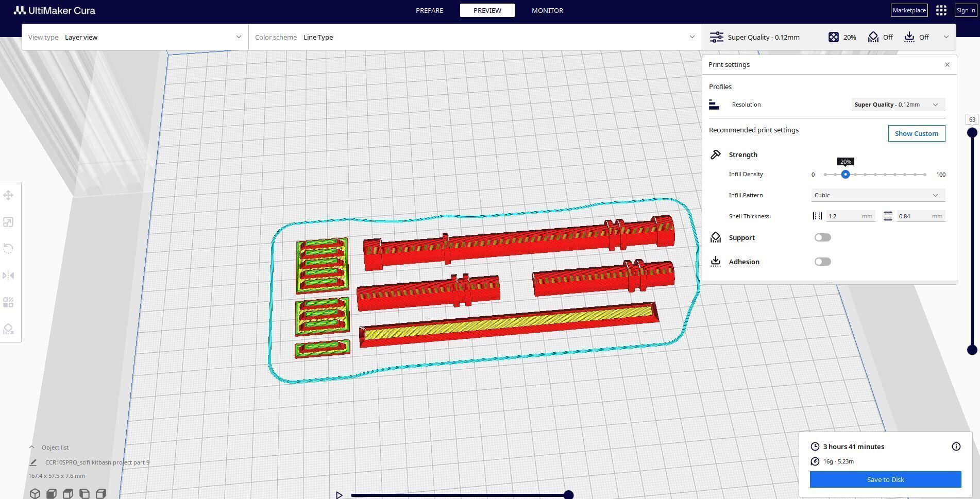Collapse the Object list

point(31,447)
